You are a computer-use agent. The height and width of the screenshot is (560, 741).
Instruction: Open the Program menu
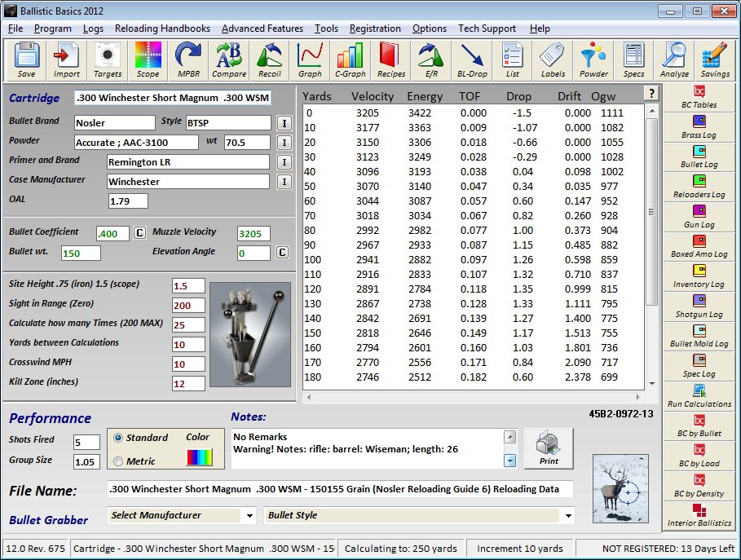coord(52,29)
